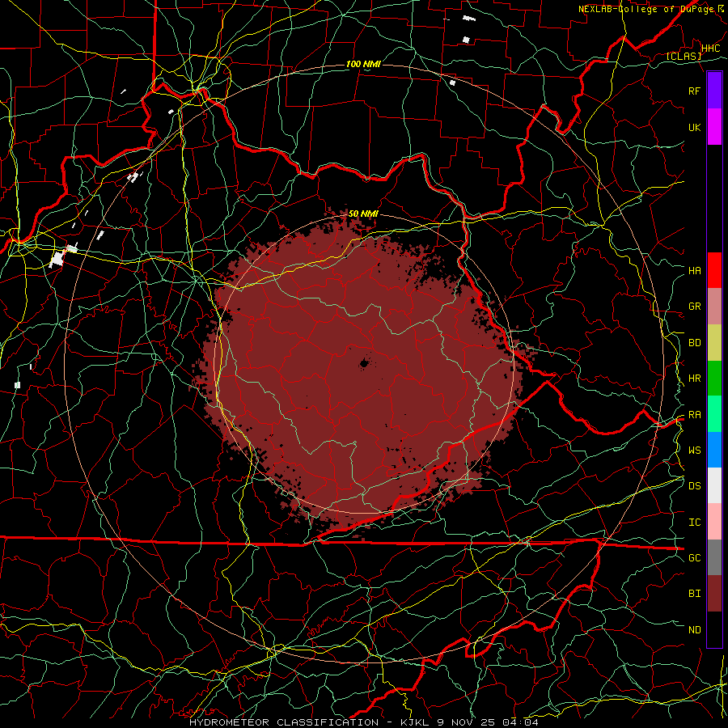728x728 pixels.
Task: Click the IC light pink legend swatch
Action: (714, 522)
